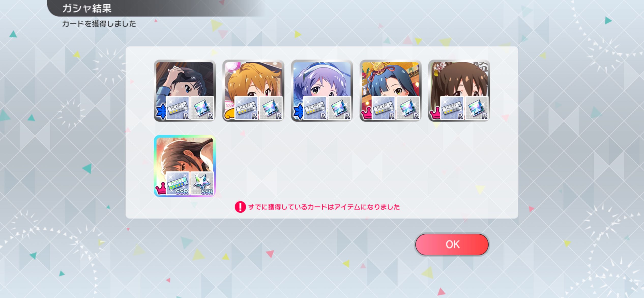Tap the pink crown icon on SSR card
This screenshot has height=298, width=644.
pyautogui.click(x=161, y=189)
